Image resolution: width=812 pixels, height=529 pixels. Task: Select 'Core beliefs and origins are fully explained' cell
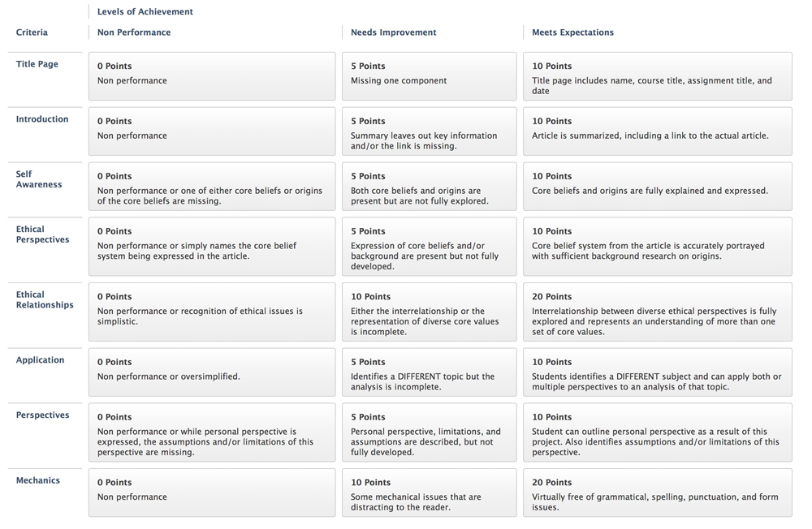(657, 187)
